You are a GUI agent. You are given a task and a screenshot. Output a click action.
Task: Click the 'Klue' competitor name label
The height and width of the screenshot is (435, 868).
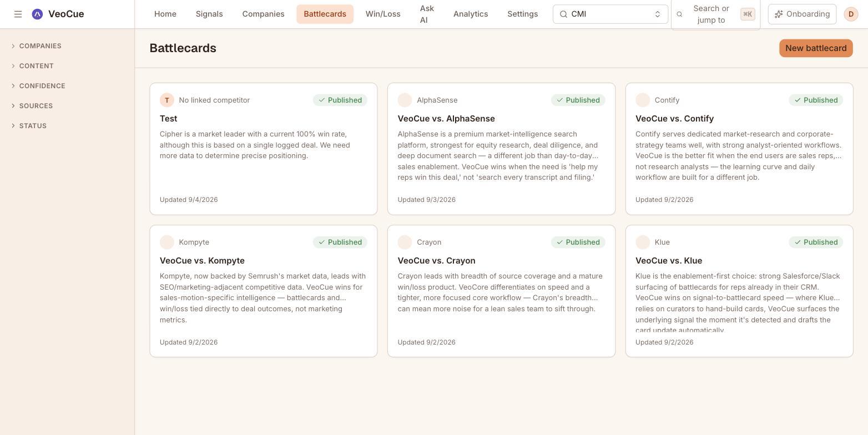662,242
